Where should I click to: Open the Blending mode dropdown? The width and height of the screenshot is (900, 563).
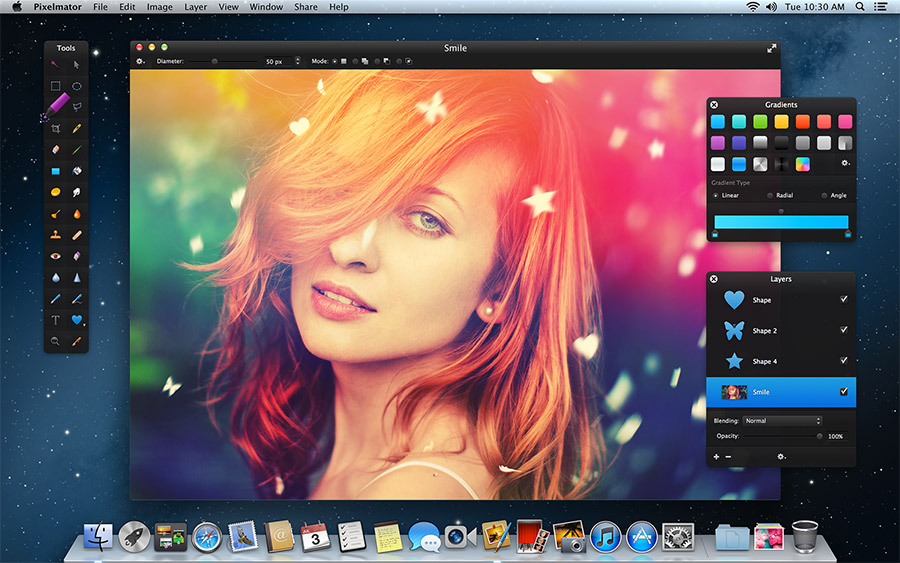point(782,421)
